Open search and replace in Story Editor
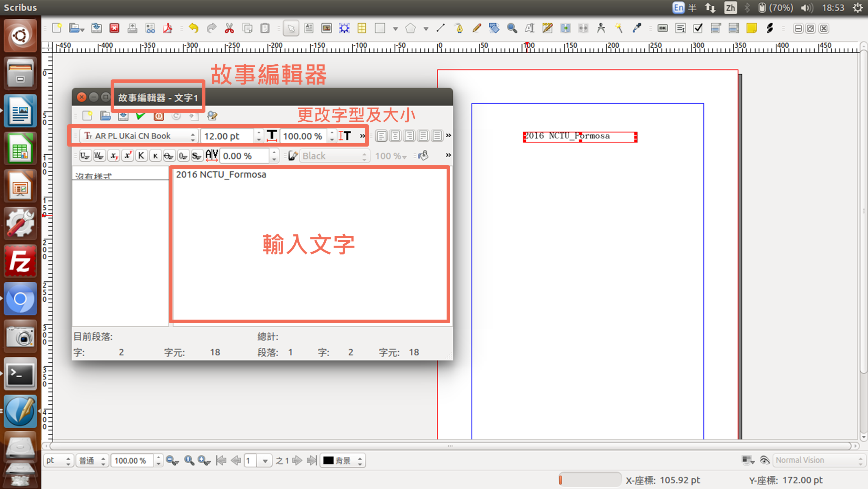868x489 pixels. click(212, 116)
